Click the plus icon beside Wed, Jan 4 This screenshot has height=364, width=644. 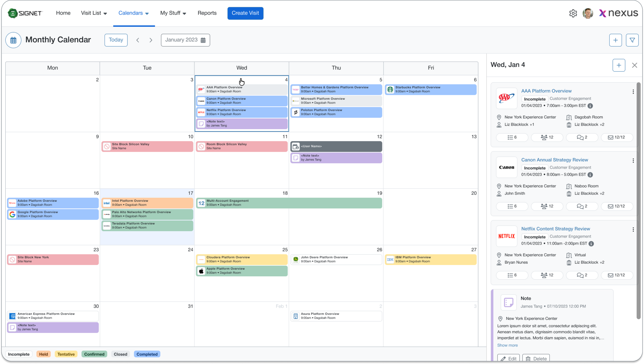pos(619,65)
